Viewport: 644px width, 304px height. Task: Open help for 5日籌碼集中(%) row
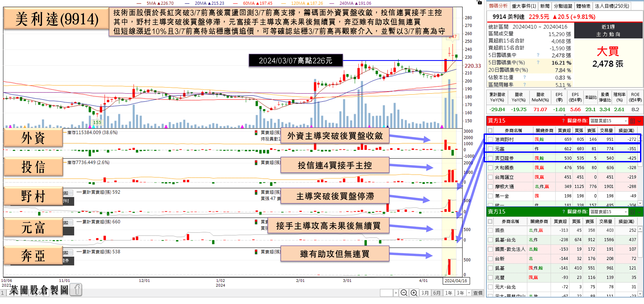pyautogui.click(x=538, y=62)
